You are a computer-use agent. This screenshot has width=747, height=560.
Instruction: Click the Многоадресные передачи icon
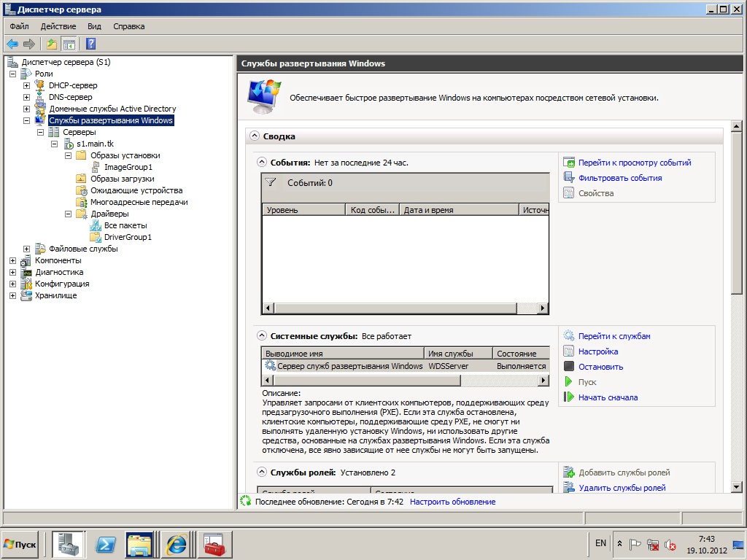pyautogui.click(x=82, y=202)
